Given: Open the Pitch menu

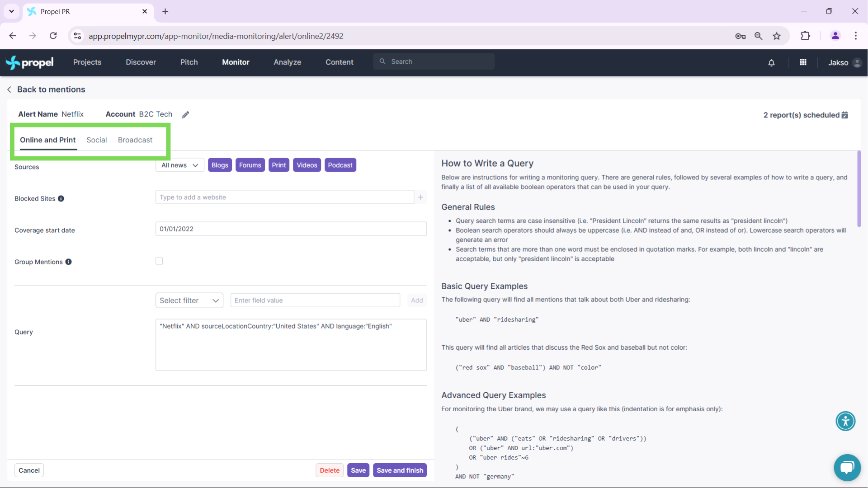Looking at the screenshot, I should pyautogui.click(x=189, y=62).
